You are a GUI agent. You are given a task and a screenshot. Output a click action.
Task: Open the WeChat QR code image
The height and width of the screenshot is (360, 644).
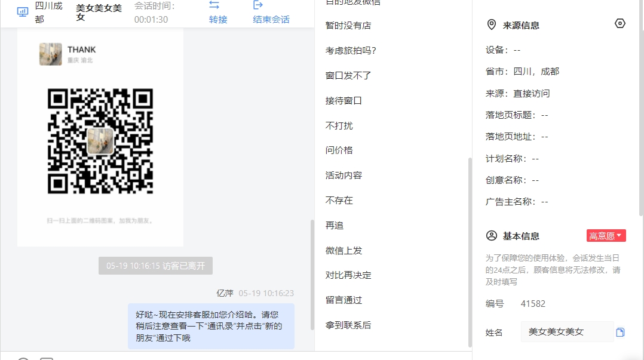(100, 141)
